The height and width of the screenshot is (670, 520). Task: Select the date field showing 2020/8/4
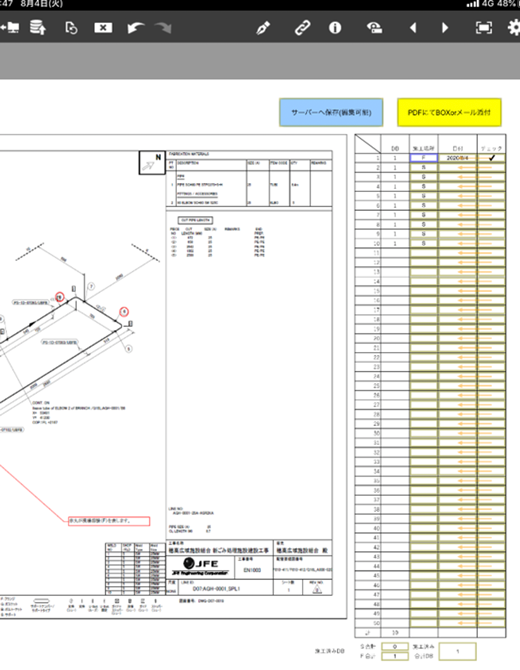pos(458,158)
